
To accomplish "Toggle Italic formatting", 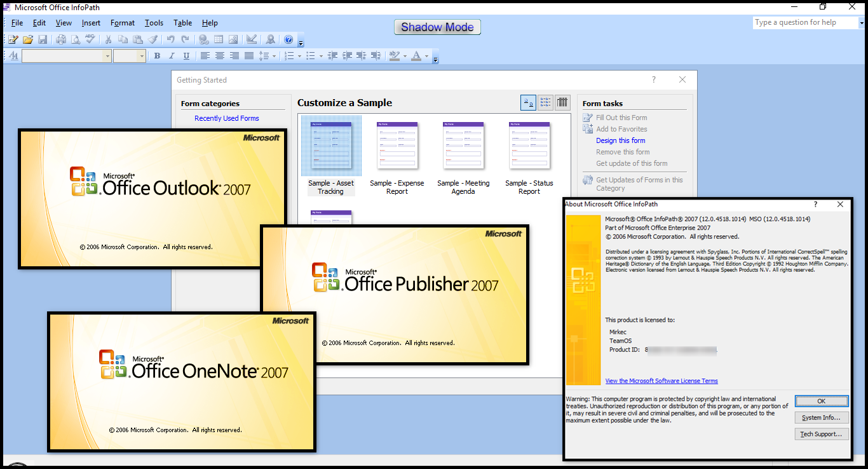I will click(172, 56).
